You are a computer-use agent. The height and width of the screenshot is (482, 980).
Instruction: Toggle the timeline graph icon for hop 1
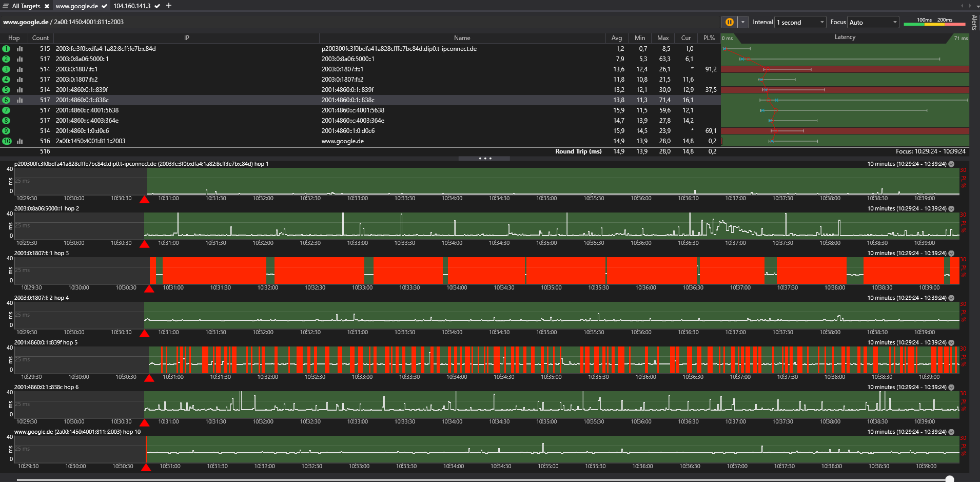tap(19, 49)
